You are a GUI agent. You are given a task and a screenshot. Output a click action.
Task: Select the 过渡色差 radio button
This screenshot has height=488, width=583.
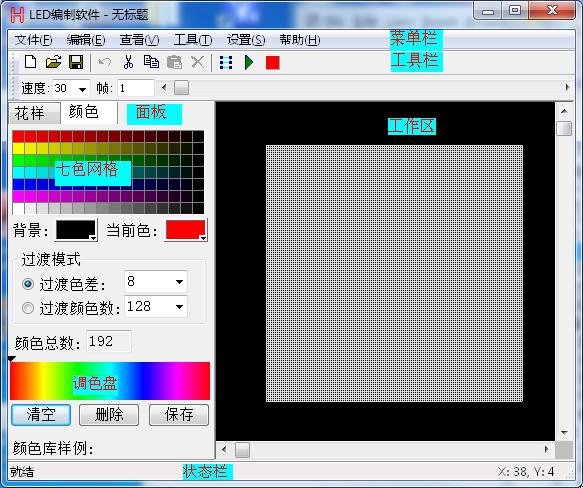(28, 285)
